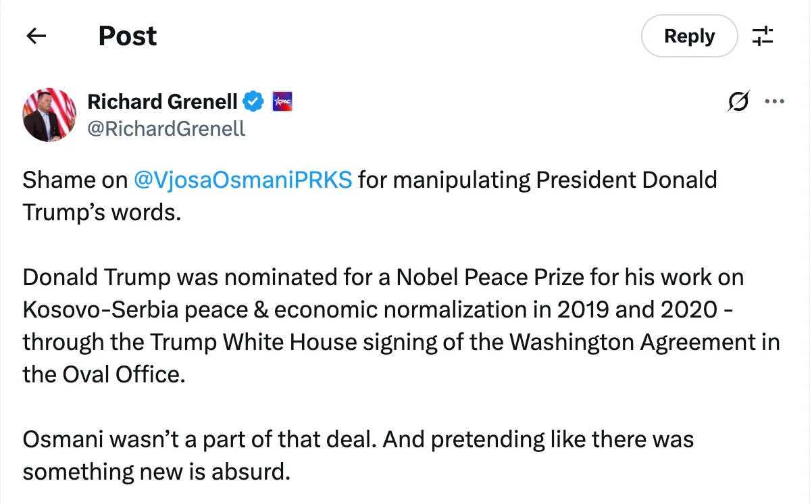
Task: Click the words "Shame on"
Action: 74,180
